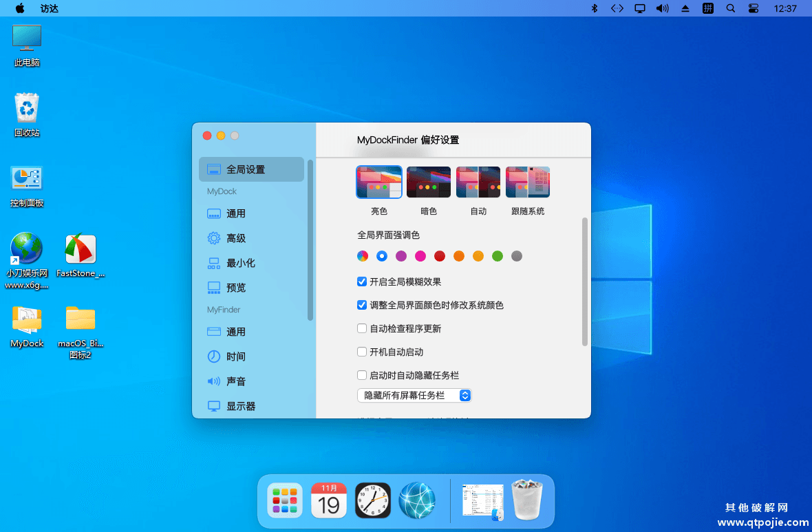Click the 12:37 clock in menu bar

785,8
